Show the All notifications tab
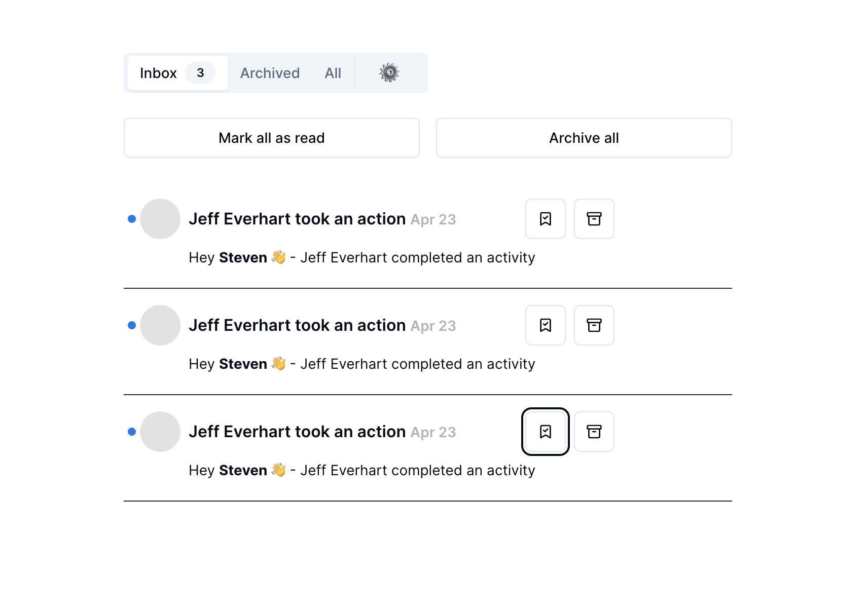Image resolution: width=868 pixels, height=612 pixels. click(x=333, y=73)
